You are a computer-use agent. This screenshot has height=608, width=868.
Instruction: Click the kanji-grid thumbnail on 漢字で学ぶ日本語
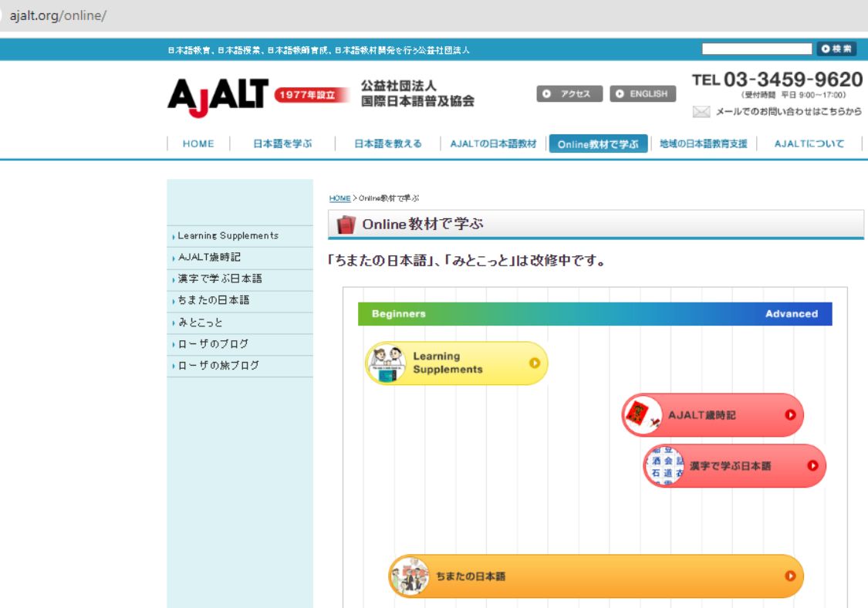tap(665, 466)
